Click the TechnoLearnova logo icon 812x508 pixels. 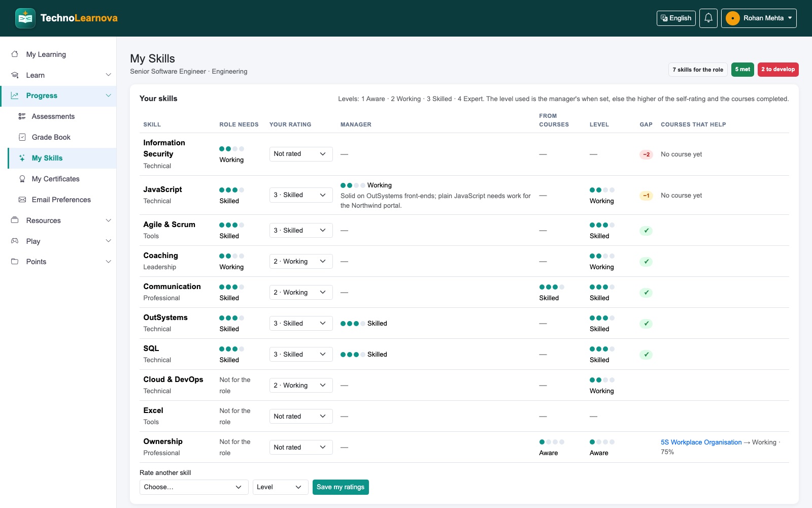click(25, 18)
